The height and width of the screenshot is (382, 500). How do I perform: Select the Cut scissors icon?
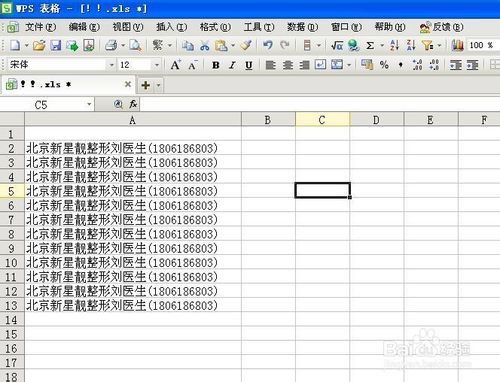(204, 45)
